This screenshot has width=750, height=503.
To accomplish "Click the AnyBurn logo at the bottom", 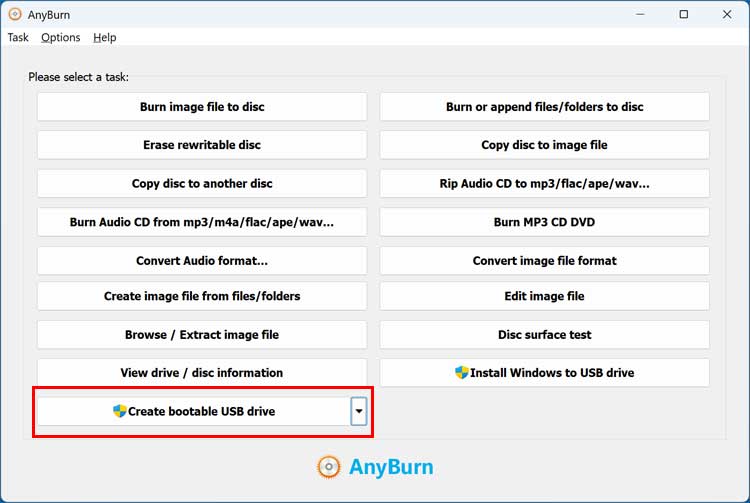I will point(375,467).
